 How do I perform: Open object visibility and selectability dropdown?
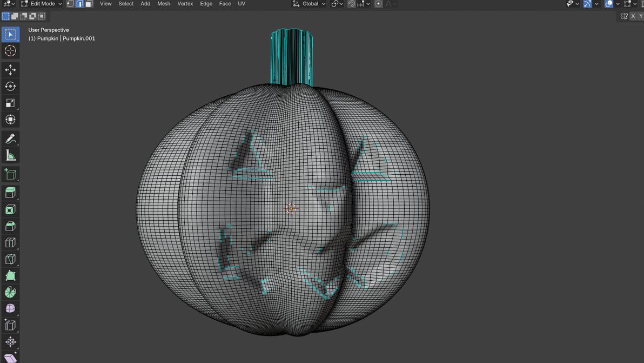572,4
